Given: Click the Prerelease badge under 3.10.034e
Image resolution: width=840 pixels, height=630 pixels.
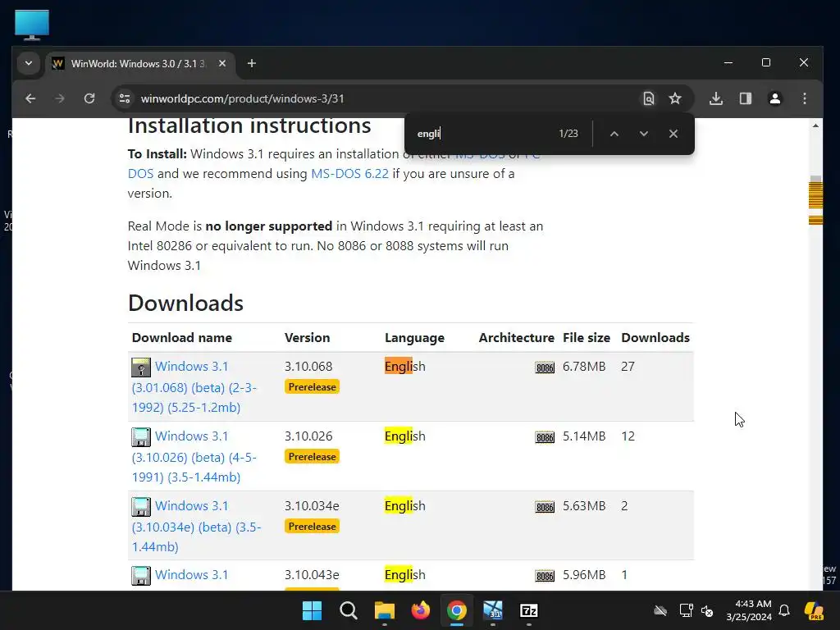Looking at the screenshot, I should 312,526.
